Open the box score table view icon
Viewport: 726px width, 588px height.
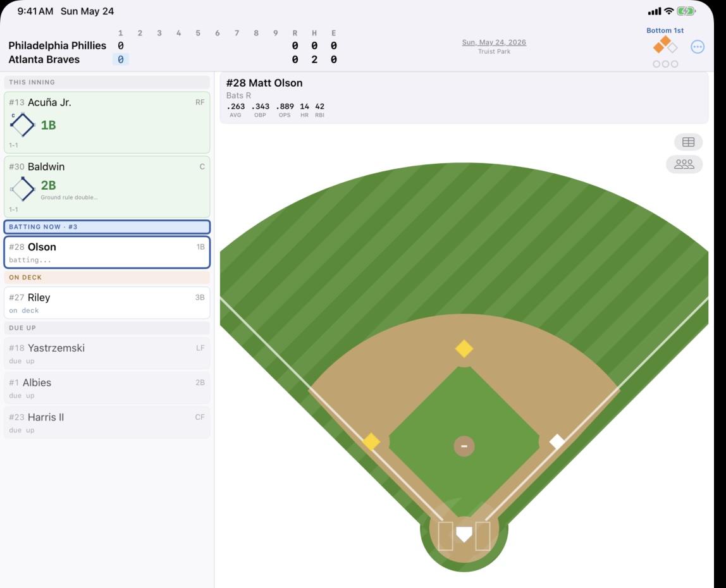coord(688,142)
